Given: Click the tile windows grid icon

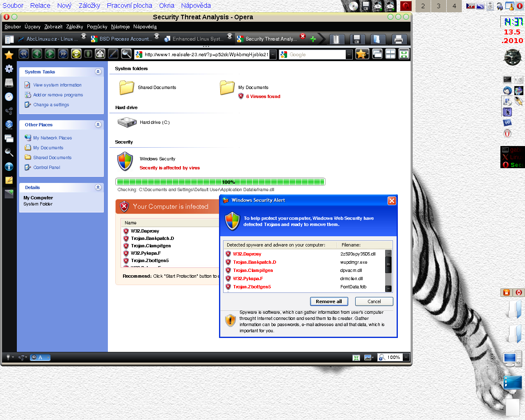Looking at the screenshot, I should (390, 54).
